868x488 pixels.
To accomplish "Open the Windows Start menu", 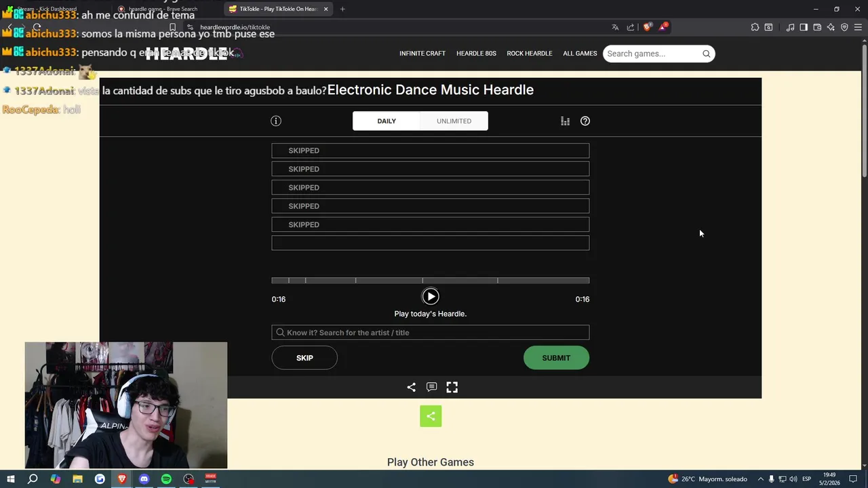I will 10,479.
